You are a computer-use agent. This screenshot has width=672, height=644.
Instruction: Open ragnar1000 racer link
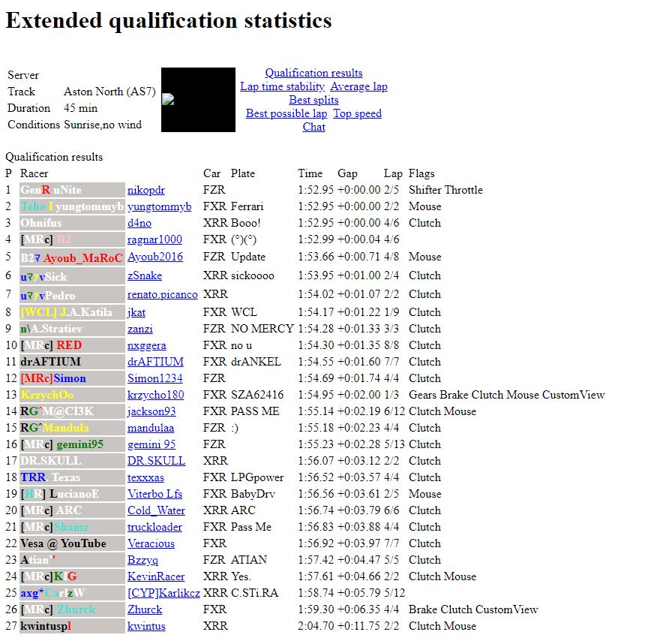pyautogui.click(x=154, y=239)
